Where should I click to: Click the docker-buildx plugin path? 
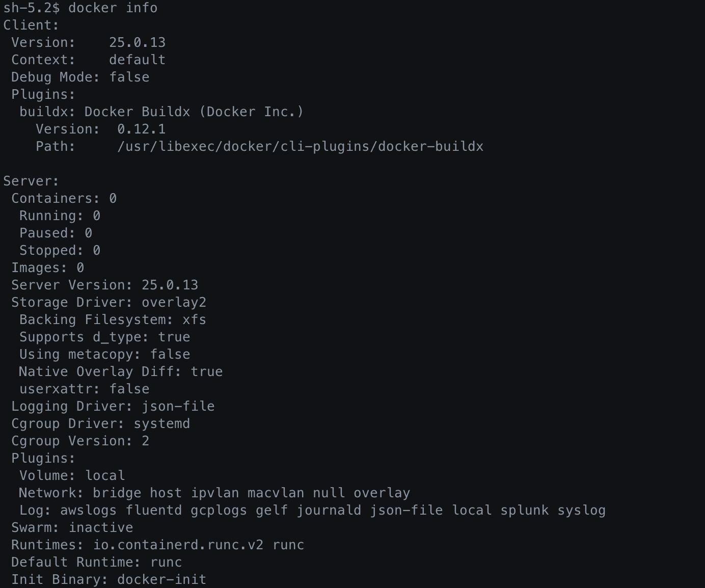coord(300,146)
